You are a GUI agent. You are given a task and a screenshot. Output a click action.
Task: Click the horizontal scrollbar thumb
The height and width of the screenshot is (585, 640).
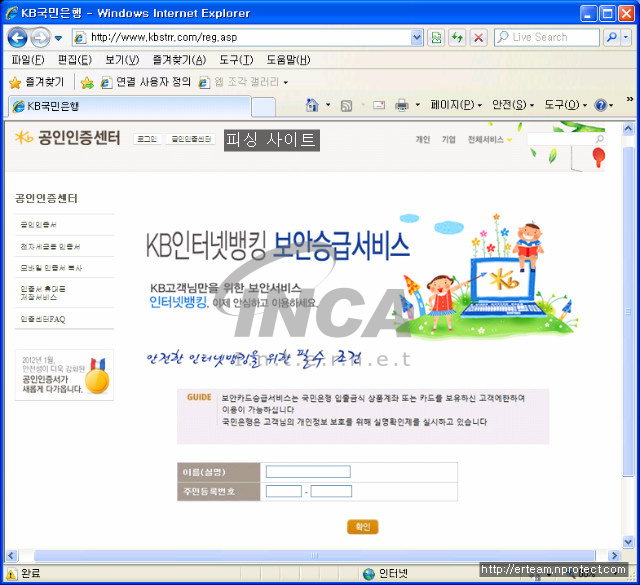(314, 555)
